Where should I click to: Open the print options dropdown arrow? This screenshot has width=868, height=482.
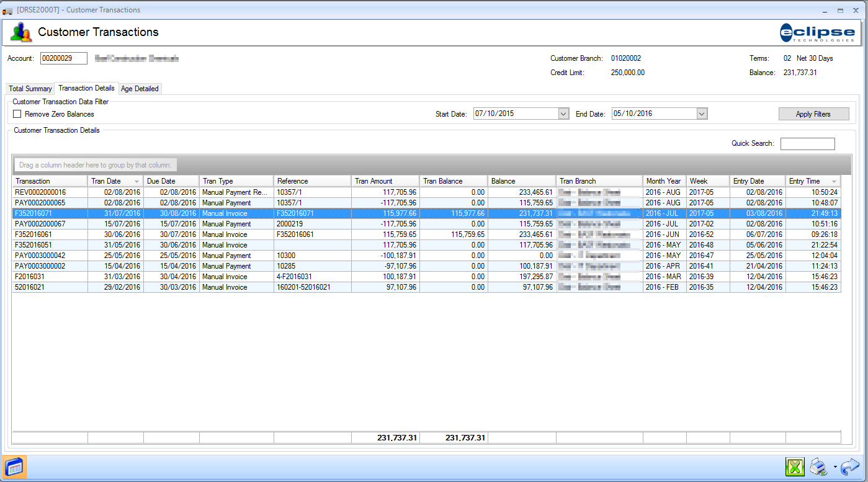[x=835, y=467]
